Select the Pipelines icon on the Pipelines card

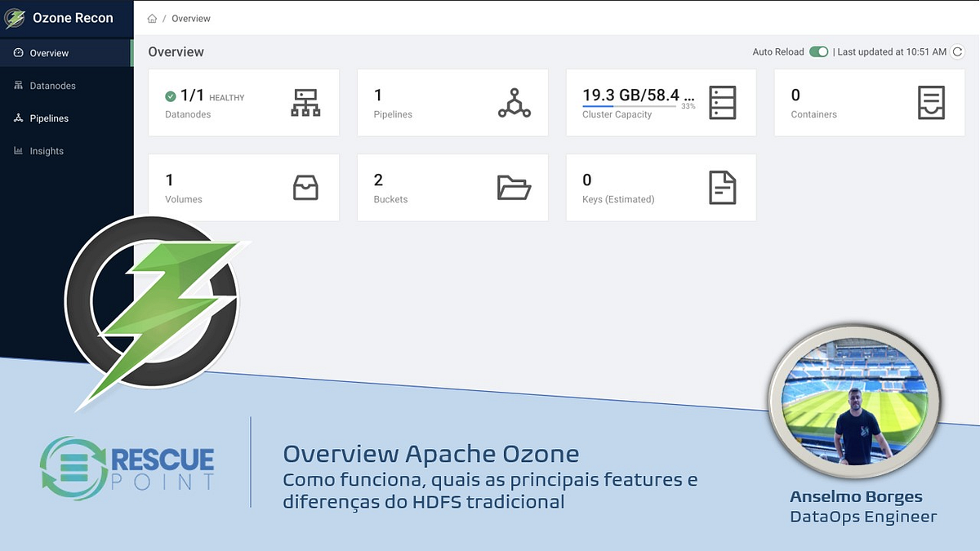tap(513, 101)
